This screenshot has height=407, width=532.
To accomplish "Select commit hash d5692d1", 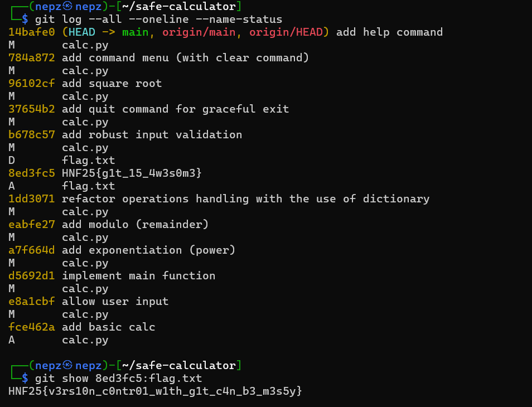I will (32, 276).
